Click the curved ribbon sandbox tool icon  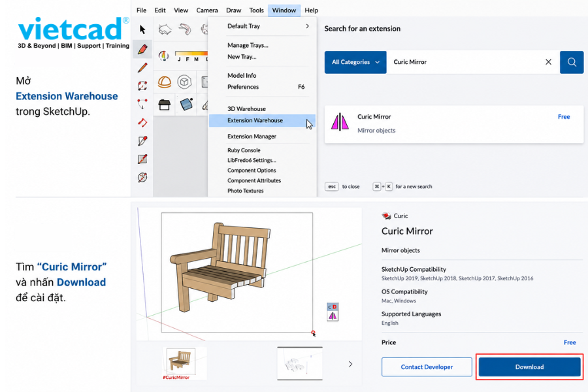coord(185,29)
